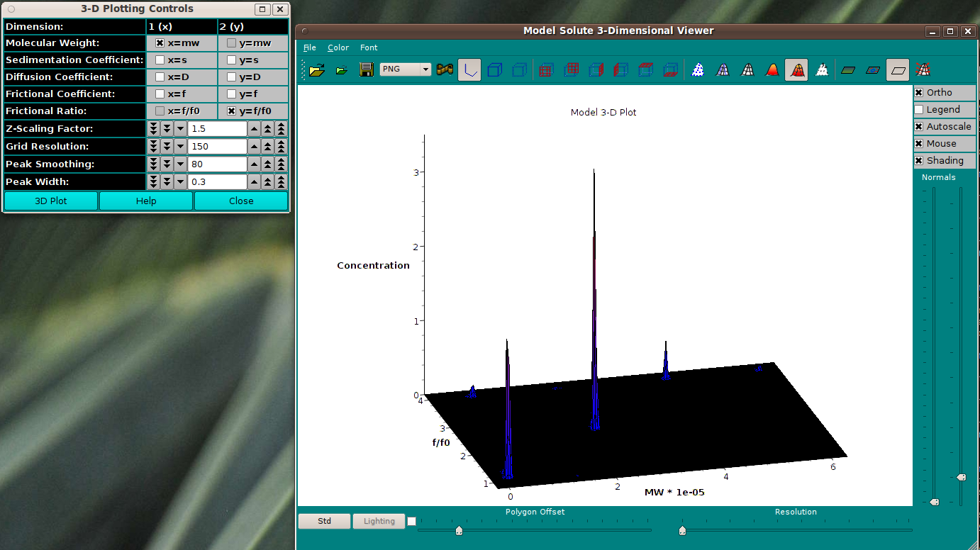This screenshot has width=980, height=550.
Task: Click the Grid Resolution value field
Action: tap(217, 146)
